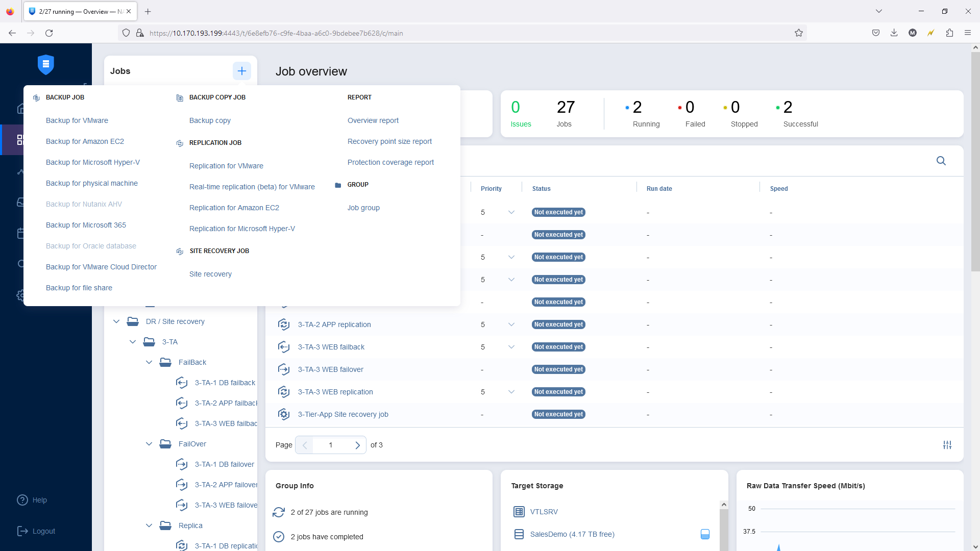The height and width of the screenshot is (551, 980).
Task: Open the Recovery point size report
Action: (389, 141)
